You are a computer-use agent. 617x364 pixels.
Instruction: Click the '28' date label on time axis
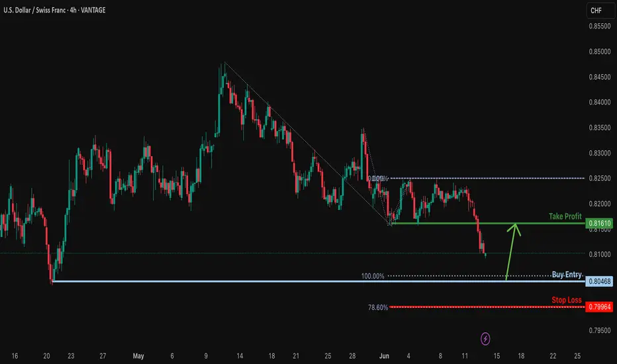(x=352, y=356)
